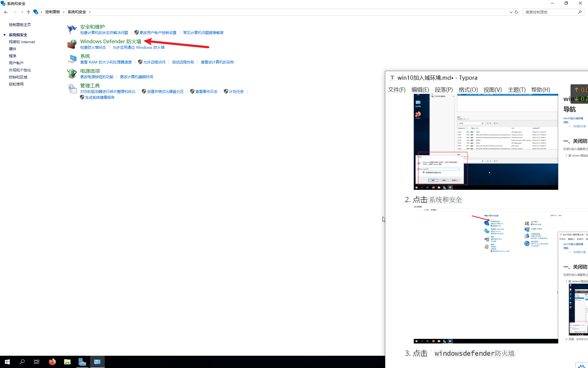
Task: Click 允许应用通过 Windows 防火墙 link
Action: click(139, 47)
